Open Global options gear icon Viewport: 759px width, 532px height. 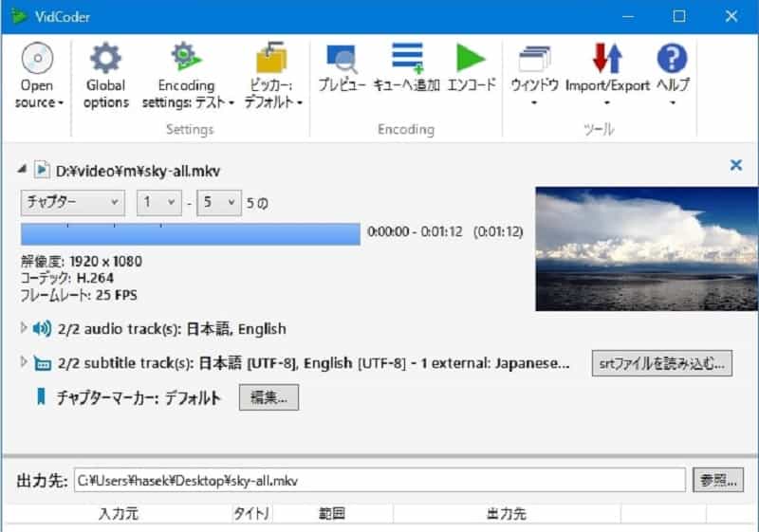coord(105,59)
